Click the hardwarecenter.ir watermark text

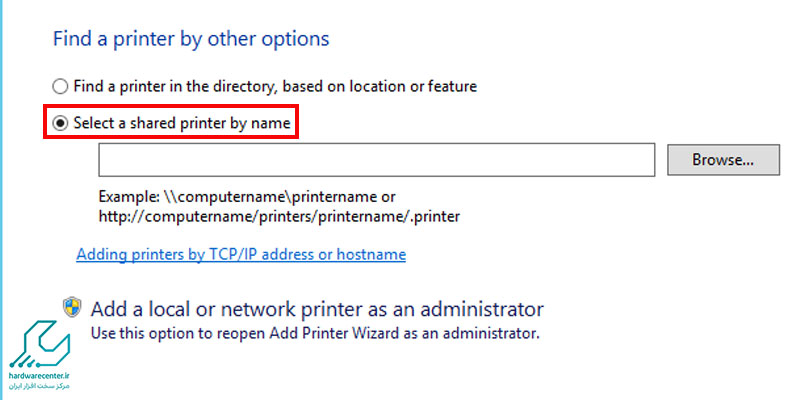tap(39, 376)
